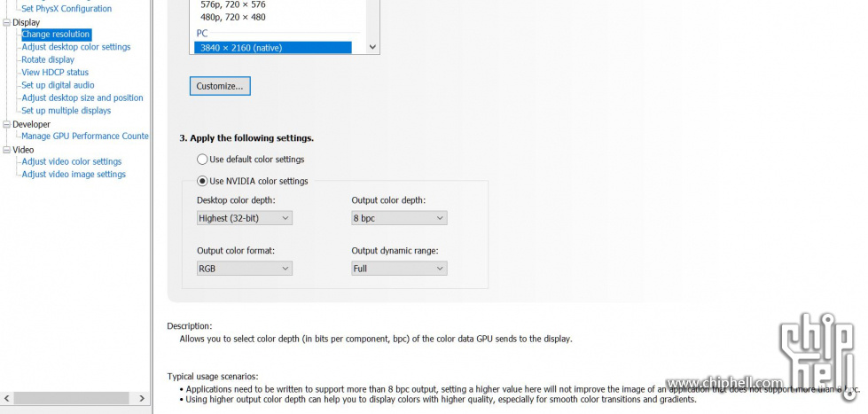Image resolution: width=868 pixels, height=414 pixels.
Task: Select Use default color settings radio
Action: point(203,160)
